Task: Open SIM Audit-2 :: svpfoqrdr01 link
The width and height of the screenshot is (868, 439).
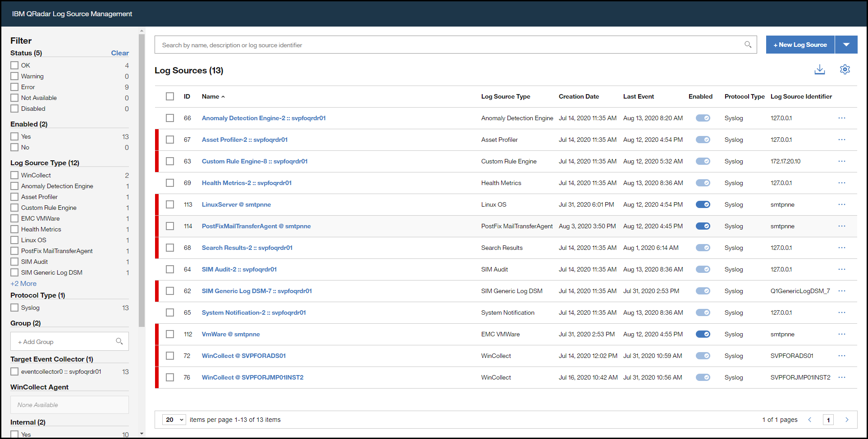Action: coord(239,269)
